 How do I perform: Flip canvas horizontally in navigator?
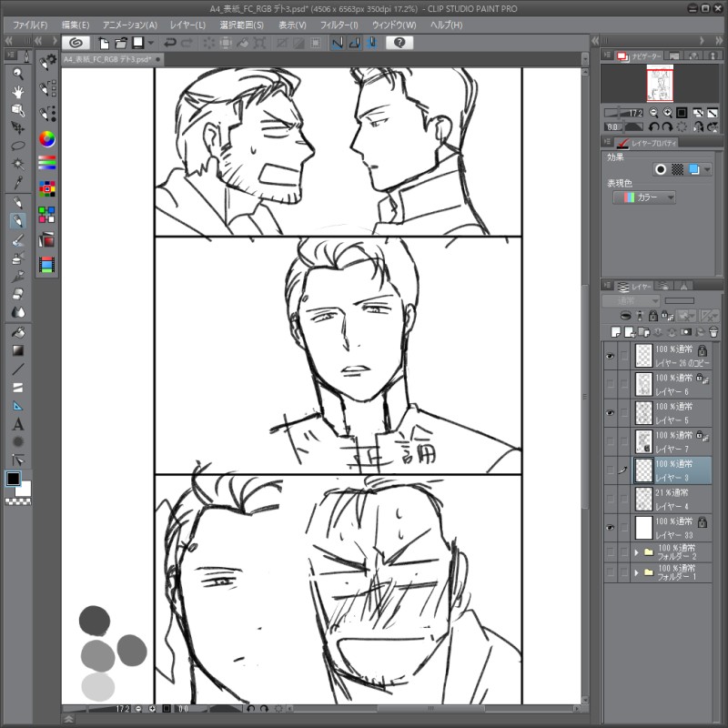(x=698, y=126)
